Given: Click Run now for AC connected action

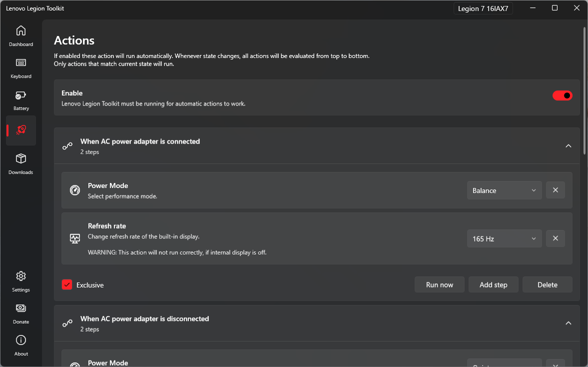Looking at the screenshot, I should pos(440,285).
